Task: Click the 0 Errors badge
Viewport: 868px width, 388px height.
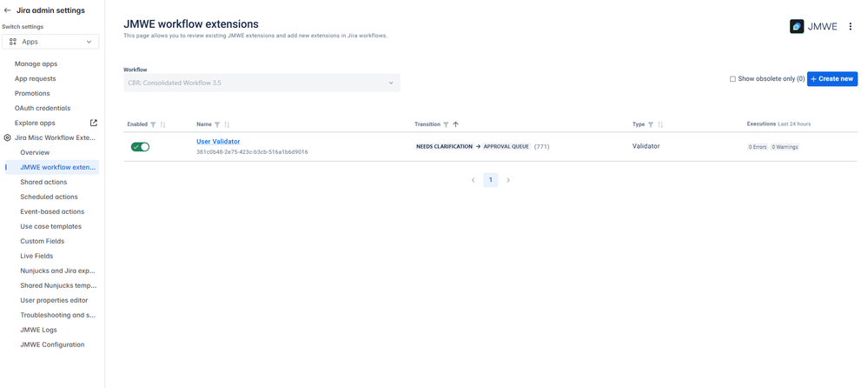Action: [x=758, y=147]
